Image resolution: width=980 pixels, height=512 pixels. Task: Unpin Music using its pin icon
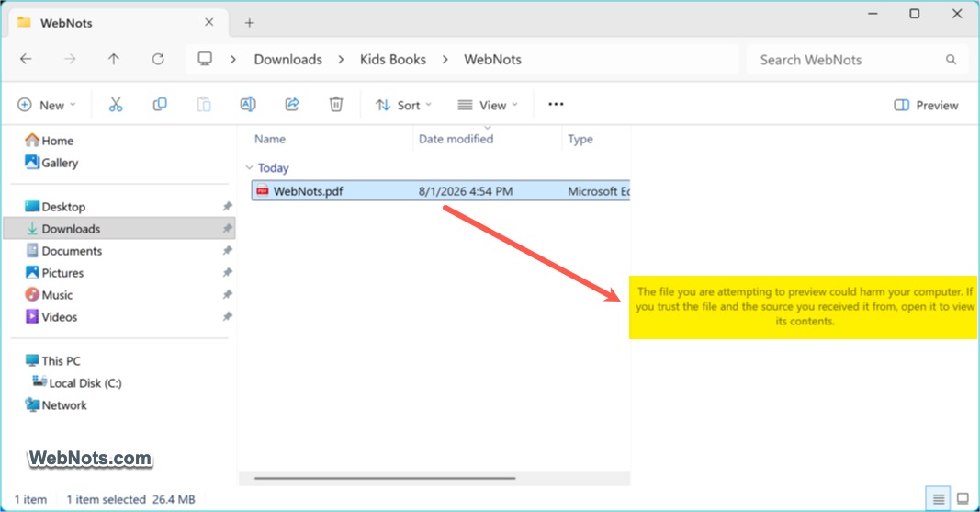pyautogui.click(x=227, y=294)
